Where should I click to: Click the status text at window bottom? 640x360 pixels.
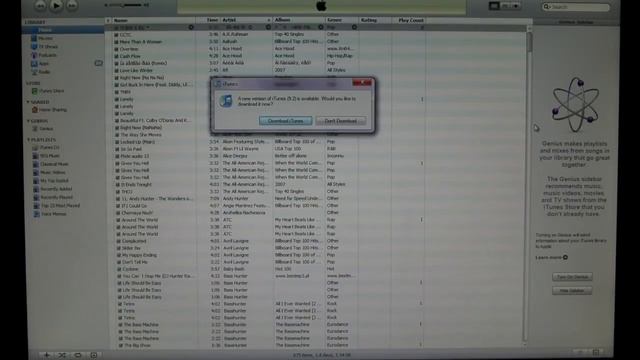tap(322, 355)
